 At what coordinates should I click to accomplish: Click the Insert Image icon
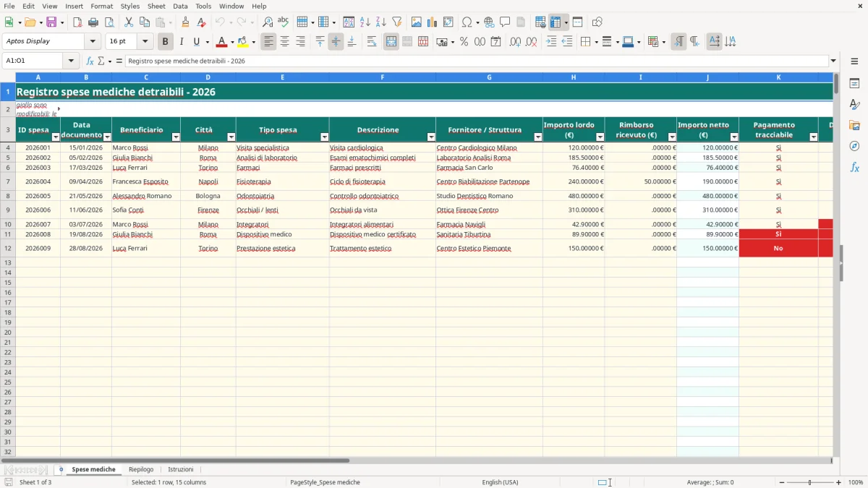417,22
